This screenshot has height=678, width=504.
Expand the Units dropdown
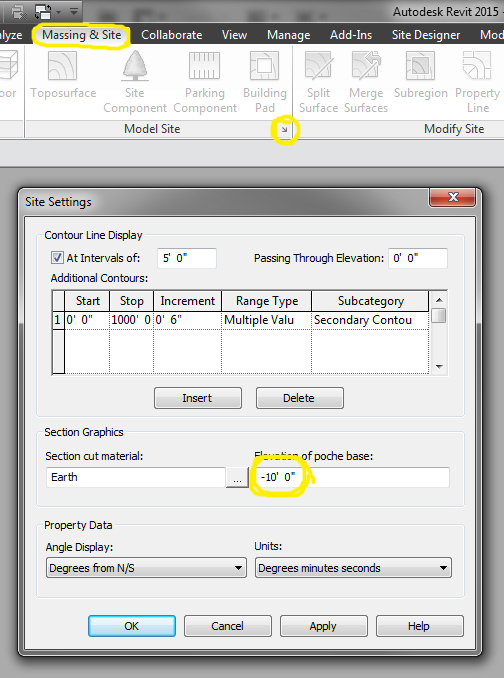click(x=353, y=568)
